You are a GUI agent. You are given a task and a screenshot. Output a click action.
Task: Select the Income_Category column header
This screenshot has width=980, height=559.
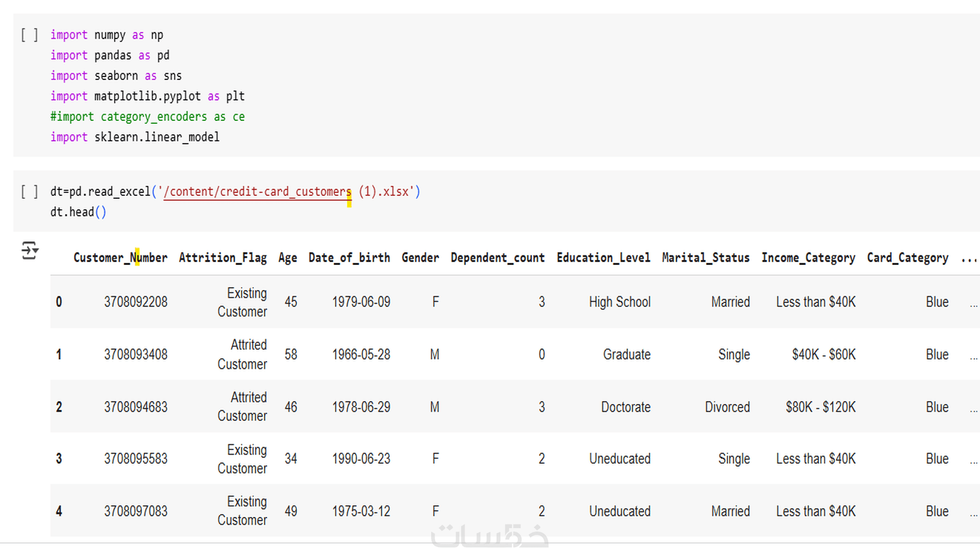[808, 258]
